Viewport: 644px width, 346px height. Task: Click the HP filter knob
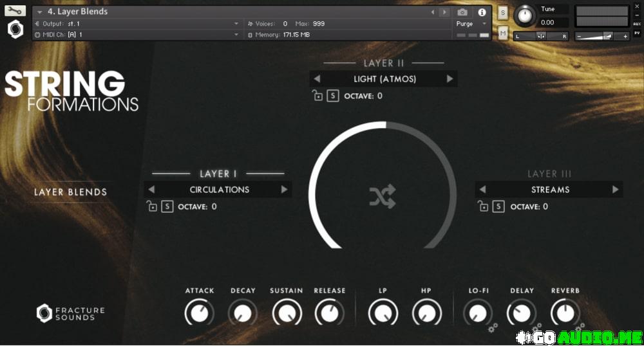426,313
